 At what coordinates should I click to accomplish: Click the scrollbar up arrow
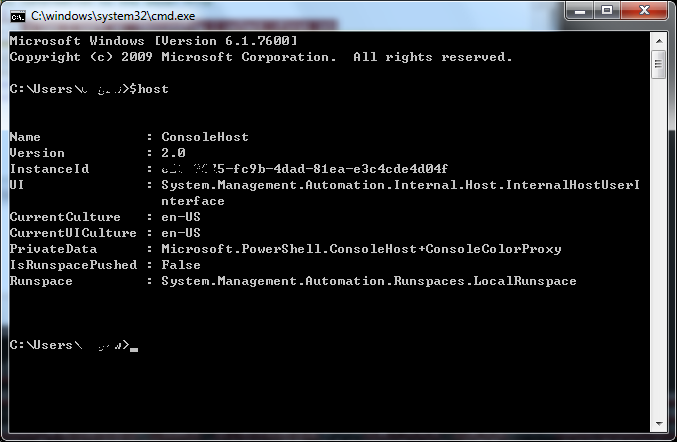coord(659,40)
